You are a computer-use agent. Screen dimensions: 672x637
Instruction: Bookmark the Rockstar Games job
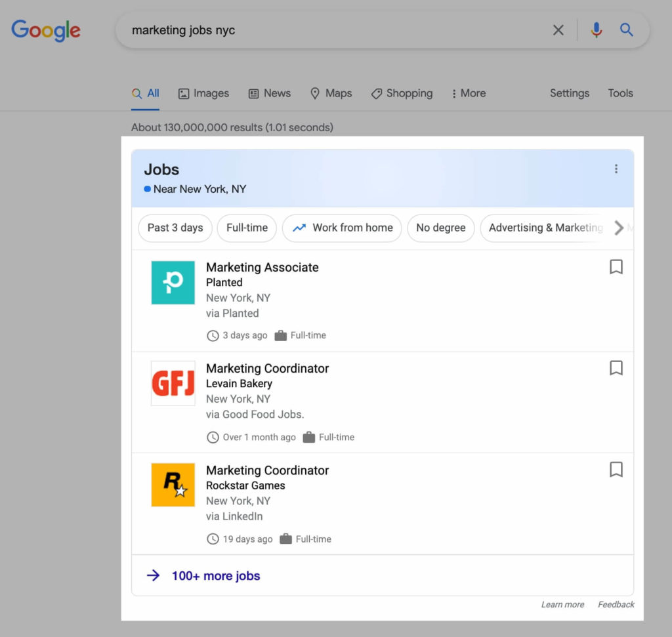[x=616, y=470]
